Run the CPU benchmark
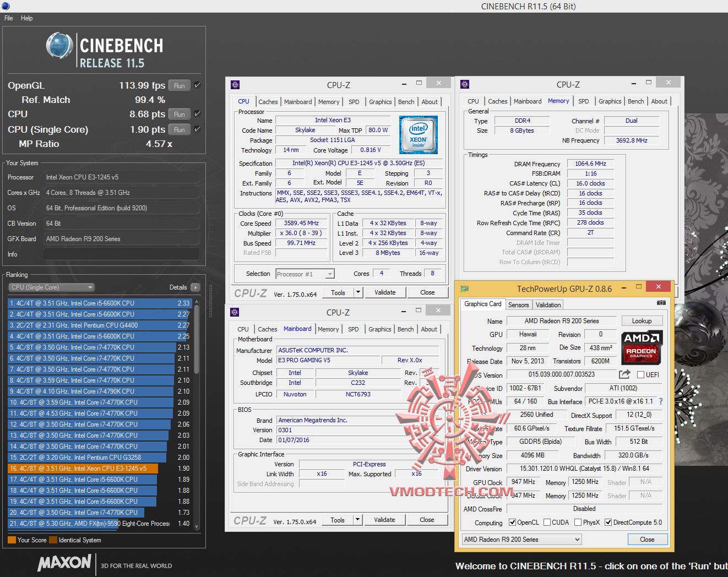 point(180,114)
